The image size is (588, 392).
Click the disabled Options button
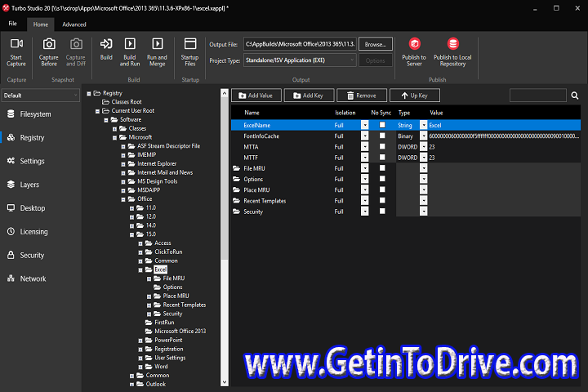tap(376, 60)
